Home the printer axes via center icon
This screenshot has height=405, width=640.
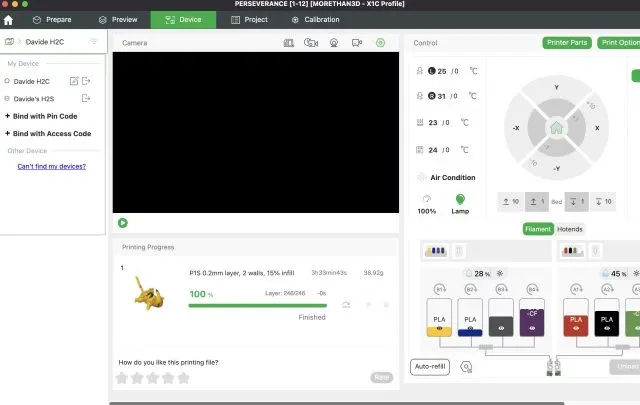coord(556,128)
